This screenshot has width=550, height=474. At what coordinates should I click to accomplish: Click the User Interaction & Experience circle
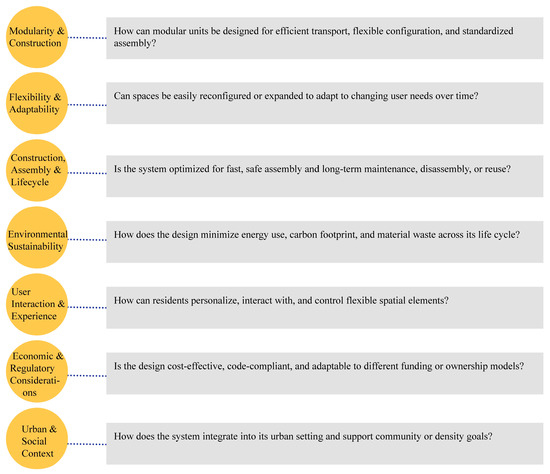tap(37, 304)
